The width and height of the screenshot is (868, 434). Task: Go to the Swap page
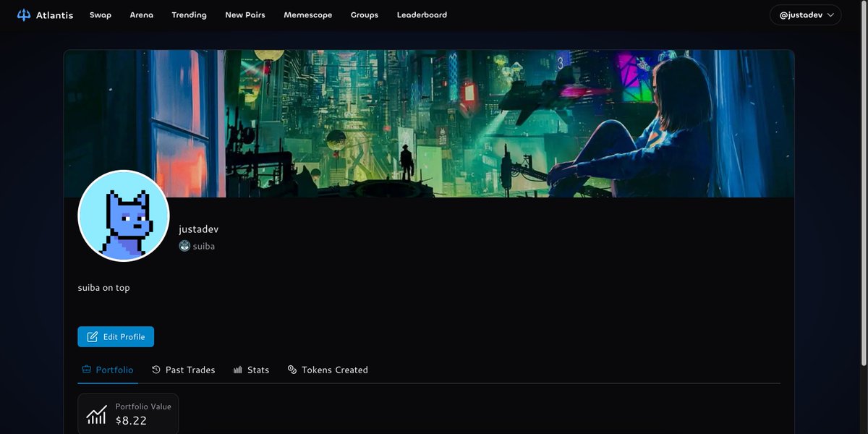point(101,15)
